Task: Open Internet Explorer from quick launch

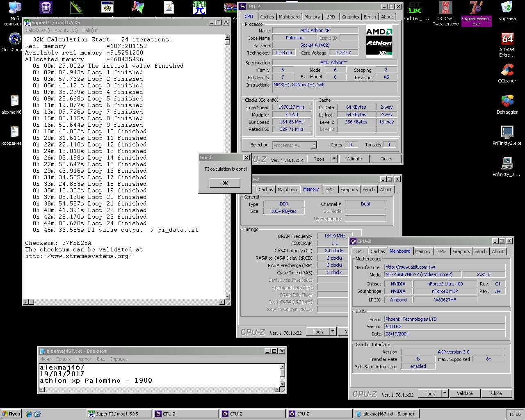Action: point(28,414)
